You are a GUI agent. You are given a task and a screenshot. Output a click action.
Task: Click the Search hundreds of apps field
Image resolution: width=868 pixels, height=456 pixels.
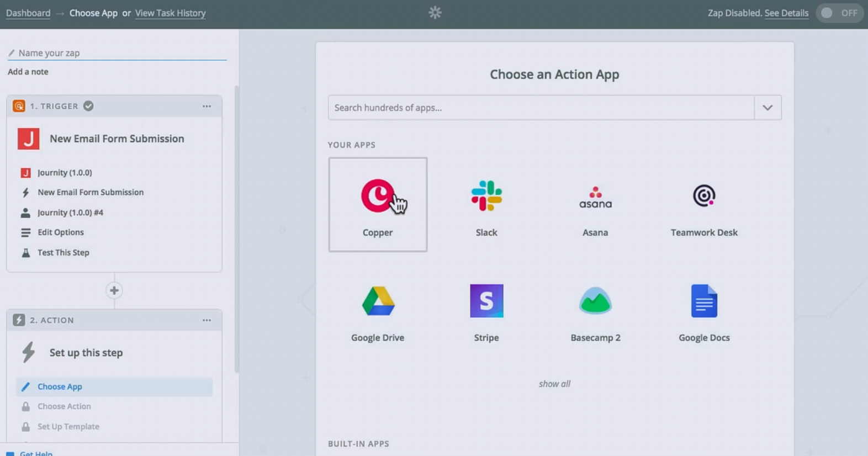coord(541,108)
